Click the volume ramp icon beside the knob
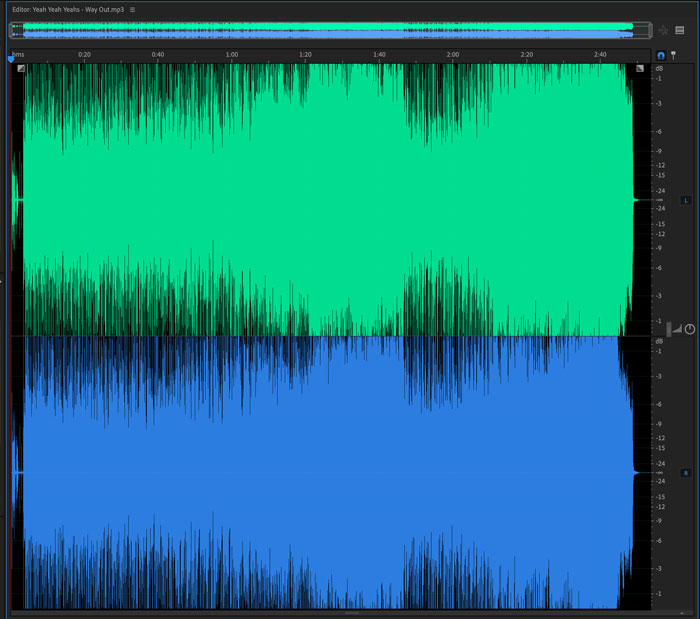 677,329
